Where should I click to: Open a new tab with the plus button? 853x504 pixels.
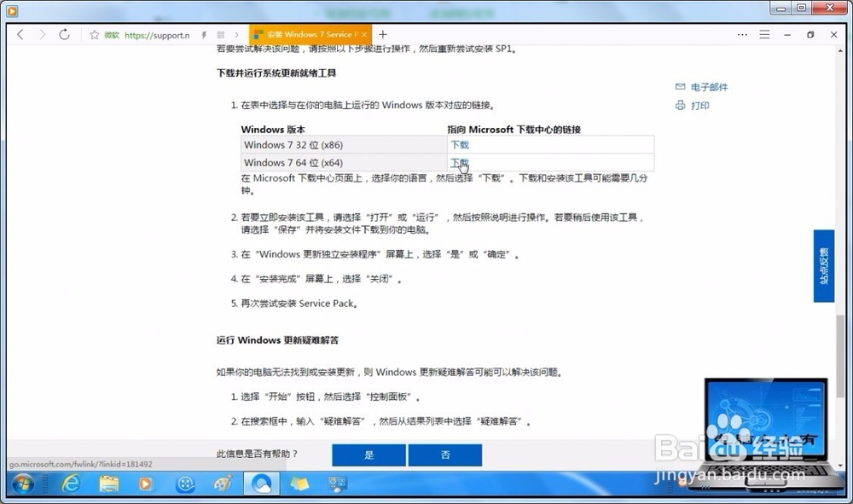[383, 34]
